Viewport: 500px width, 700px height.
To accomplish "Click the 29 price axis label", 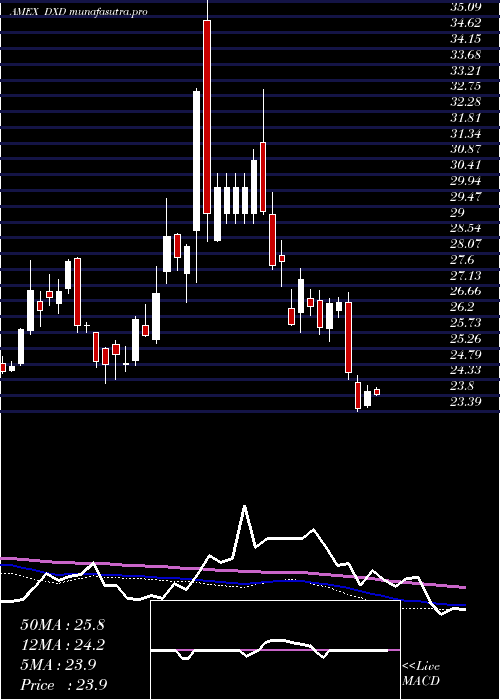I will pos(458,212).
